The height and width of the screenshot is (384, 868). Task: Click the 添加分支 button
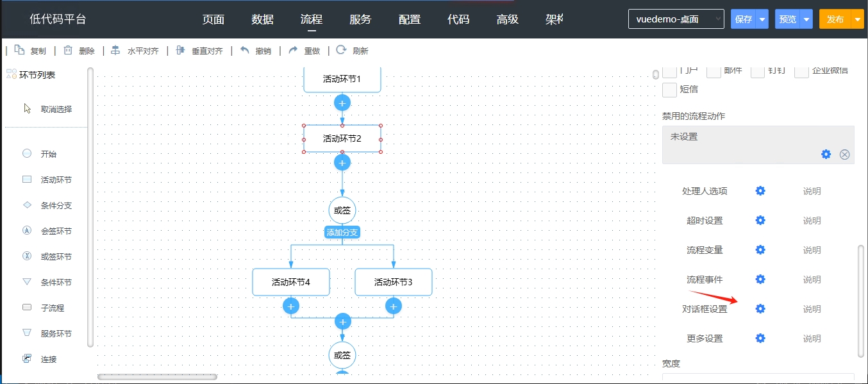coord(342,232)
